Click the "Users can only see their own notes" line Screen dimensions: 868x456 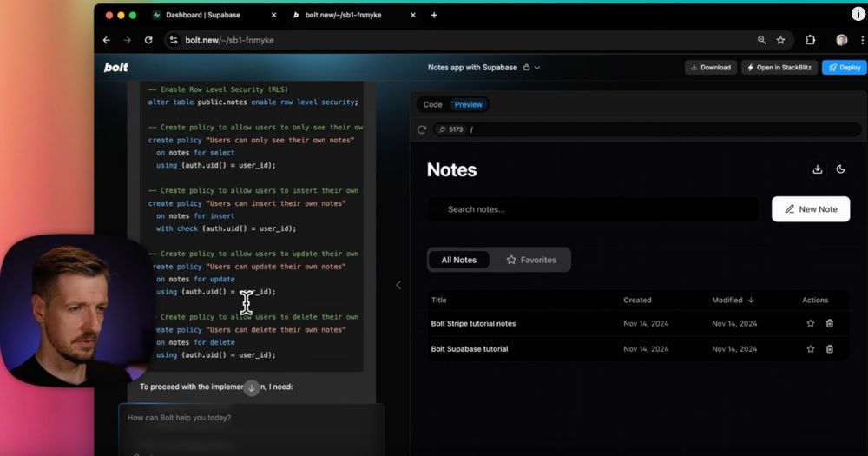click(252, 140)
